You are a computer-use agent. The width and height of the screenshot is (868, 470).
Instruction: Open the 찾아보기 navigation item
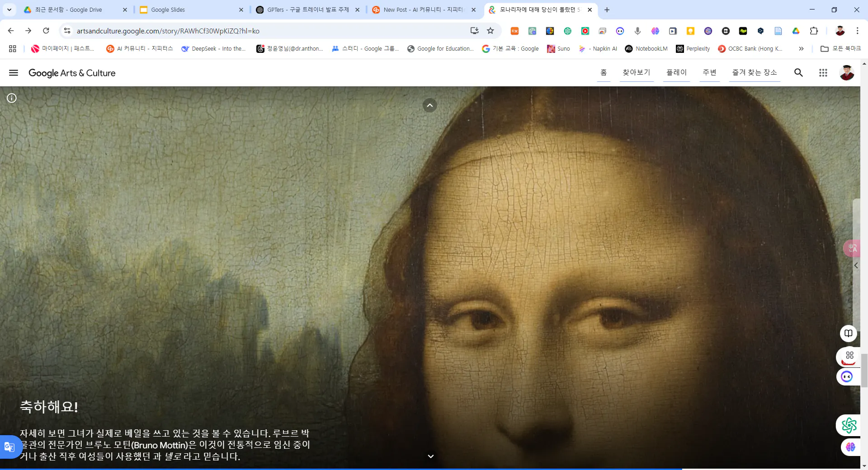[x=636, y=72]
